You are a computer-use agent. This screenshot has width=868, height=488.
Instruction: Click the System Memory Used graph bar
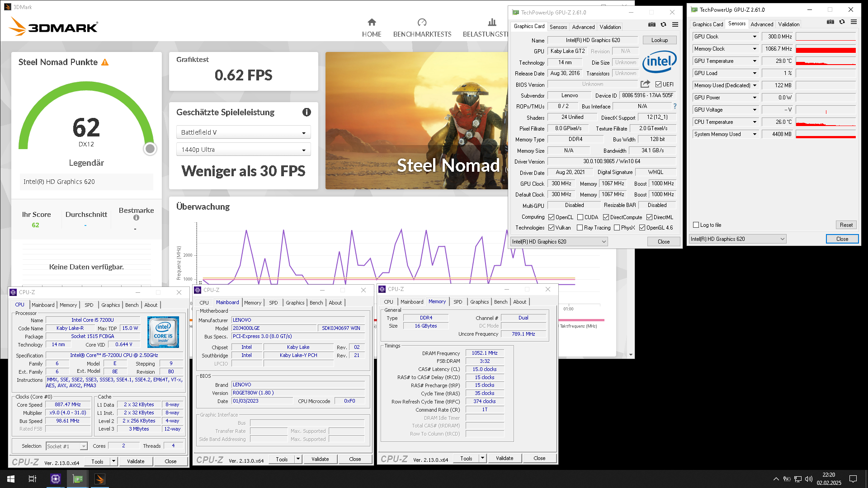pos(826,134)
